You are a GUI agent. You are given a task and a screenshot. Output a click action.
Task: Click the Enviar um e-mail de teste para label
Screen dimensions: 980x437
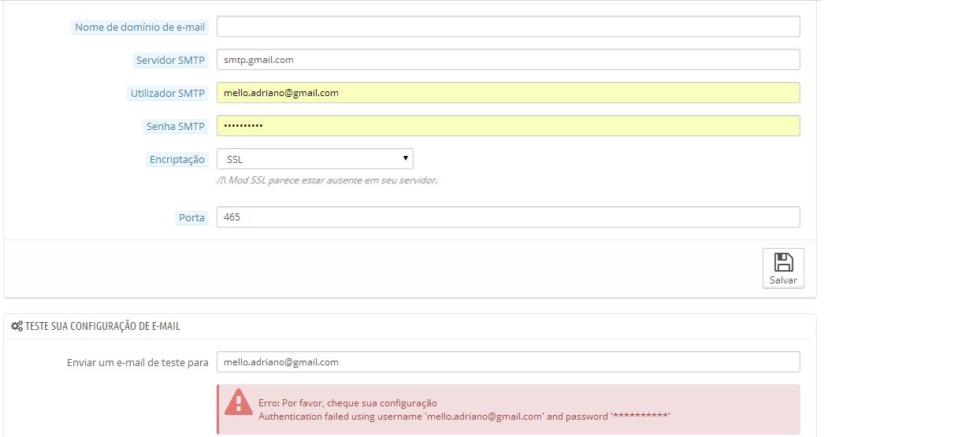tap(138, 362)
